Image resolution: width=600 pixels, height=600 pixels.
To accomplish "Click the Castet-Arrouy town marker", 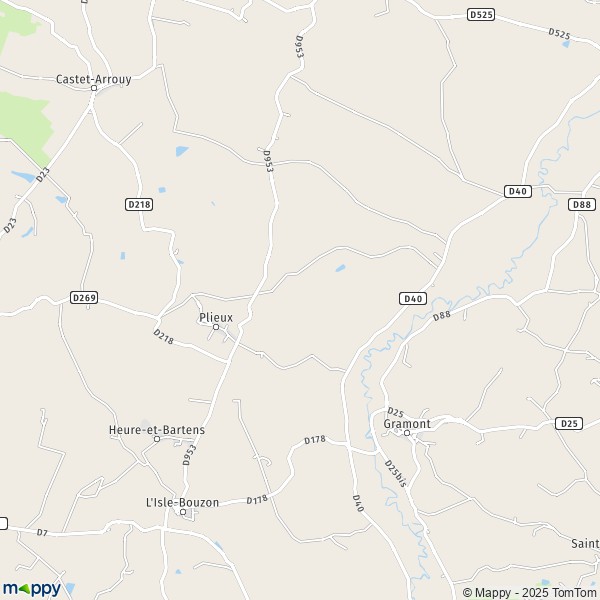I will pyautogui.click(x=94, y=88).
